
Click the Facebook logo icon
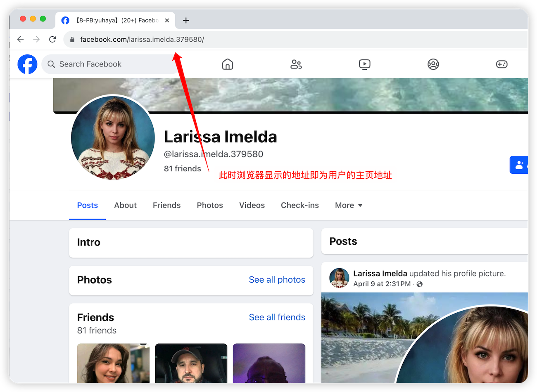[x=27, y=64]
